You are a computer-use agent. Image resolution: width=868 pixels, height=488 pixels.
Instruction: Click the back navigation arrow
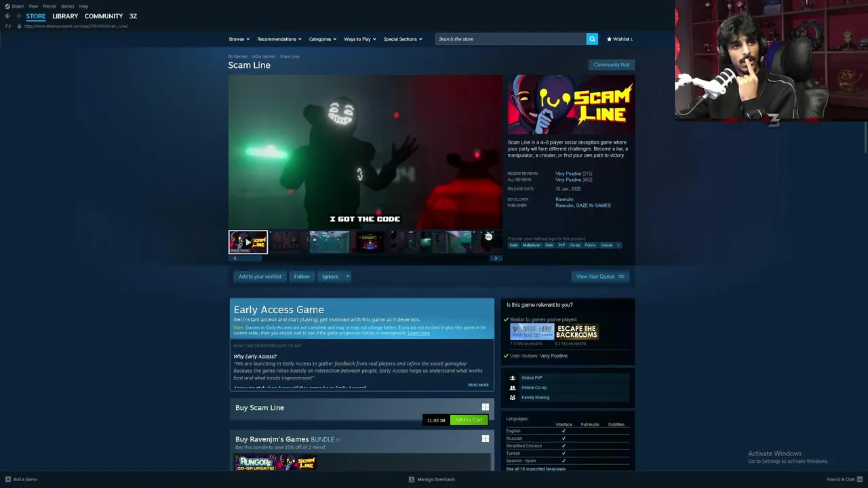click(7, 16)
